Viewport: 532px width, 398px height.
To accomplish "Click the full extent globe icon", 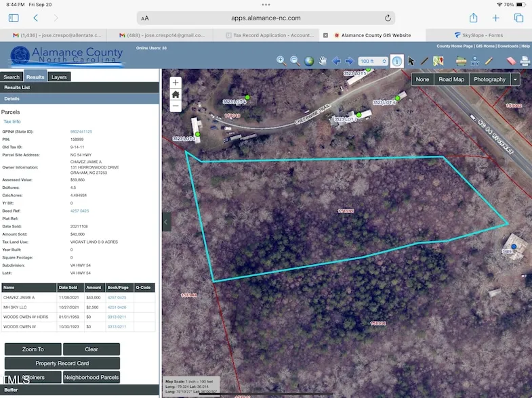I will click(x=309, y=61).
